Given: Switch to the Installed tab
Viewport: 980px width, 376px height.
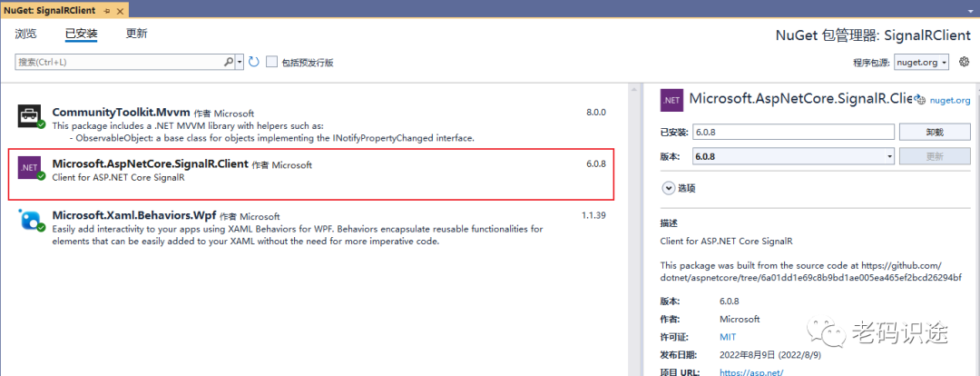Looking at the screenshot, I should tap(82, 34).
